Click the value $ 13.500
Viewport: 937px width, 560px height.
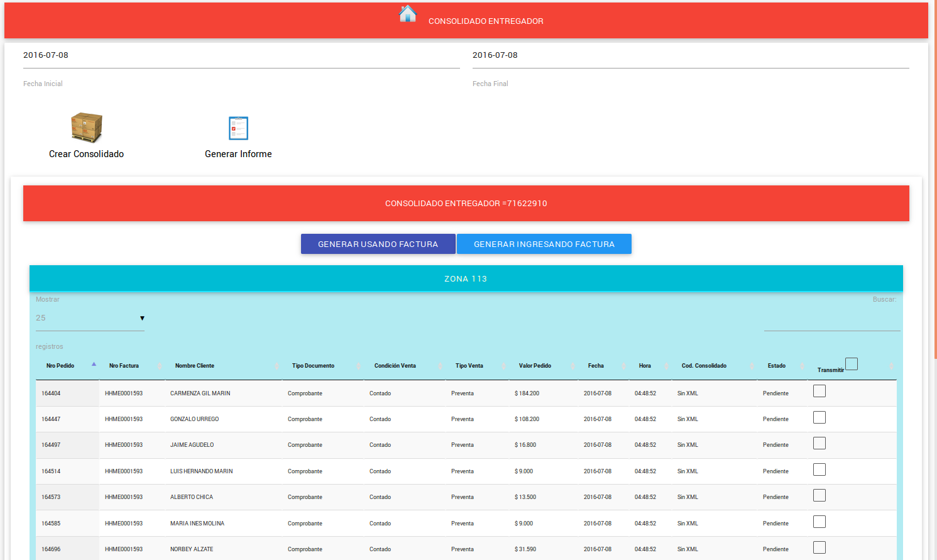click(x=525, y=497)
